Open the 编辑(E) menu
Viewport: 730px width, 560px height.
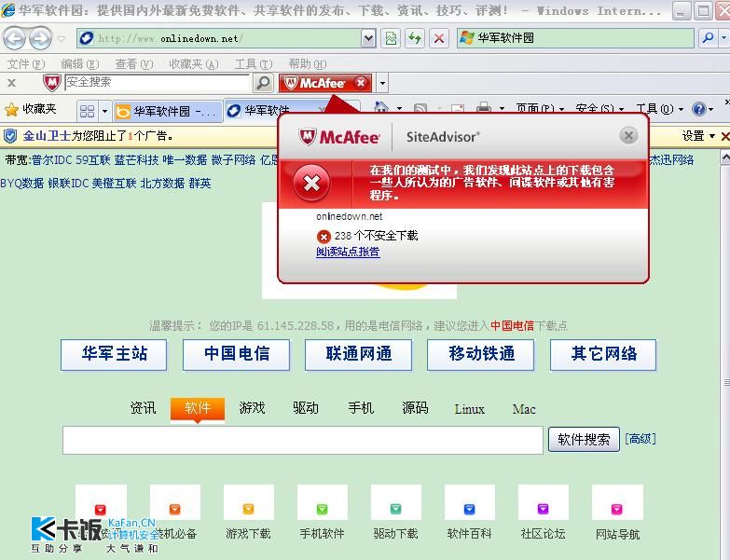pos(80,63)
